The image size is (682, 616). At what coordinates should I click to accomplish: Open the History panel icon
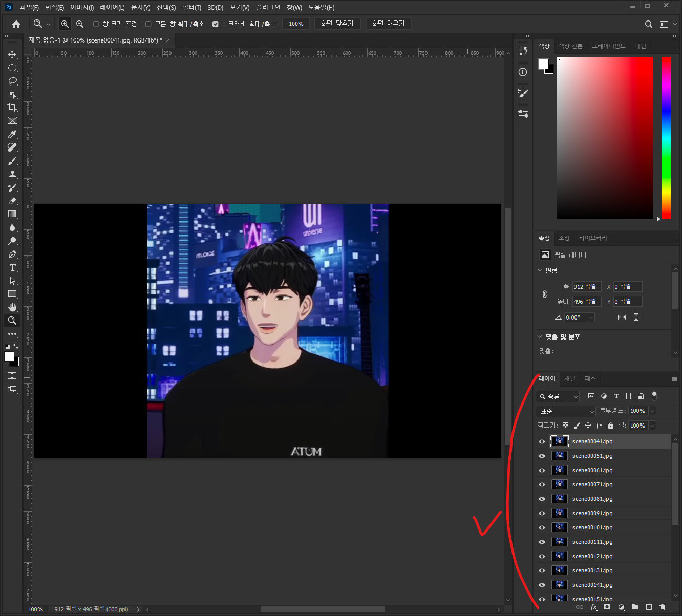[x=523, y=51]
